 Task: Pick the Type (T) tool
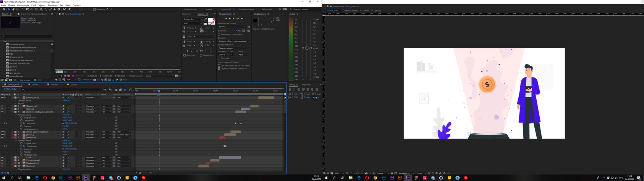point(45,9)
